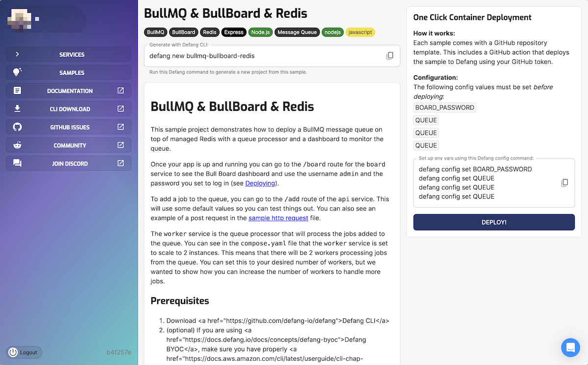Click the user avatar at top left
Viewport: 588px width, 365px height.
[x=20, y=20]
